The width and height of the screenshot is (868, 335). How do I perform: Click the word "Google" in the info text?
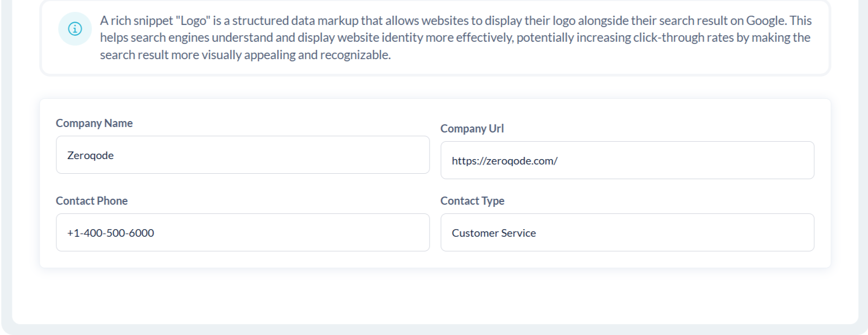click(x=765, y=21)
